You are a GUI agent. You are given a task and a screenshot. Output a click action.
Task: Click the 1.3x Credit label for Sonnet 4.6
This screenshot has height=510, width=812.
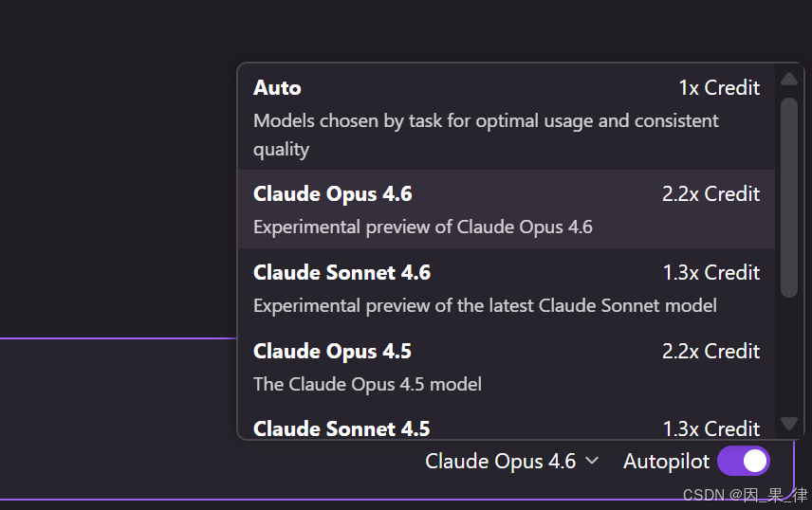click(710, 273)
